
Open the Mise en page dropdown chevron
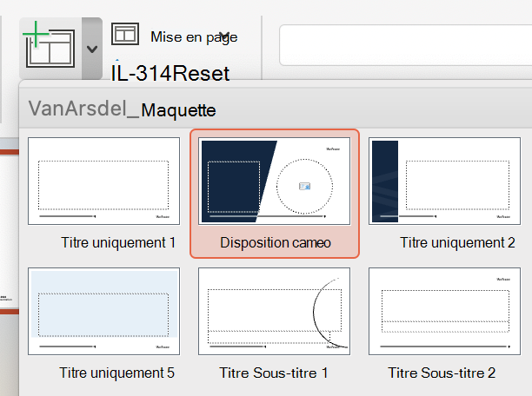tap(224, 36)
